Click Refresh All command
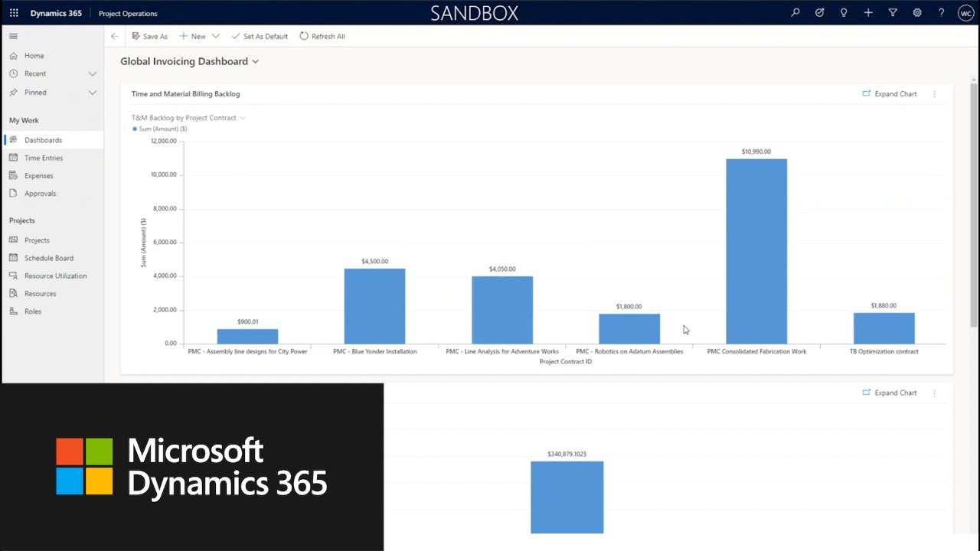Image resolution: width=980 pixels, height=551 pixels. [322, 36]
